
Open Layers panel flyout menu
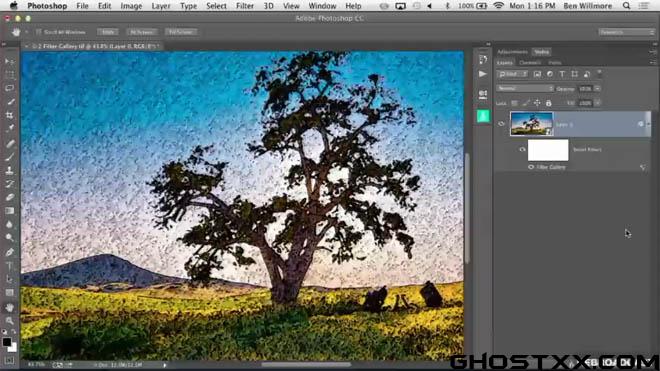point(652,62)
